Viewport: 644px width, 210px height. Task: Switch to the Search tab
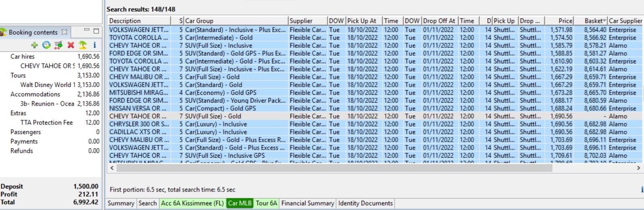coord(147,203)
